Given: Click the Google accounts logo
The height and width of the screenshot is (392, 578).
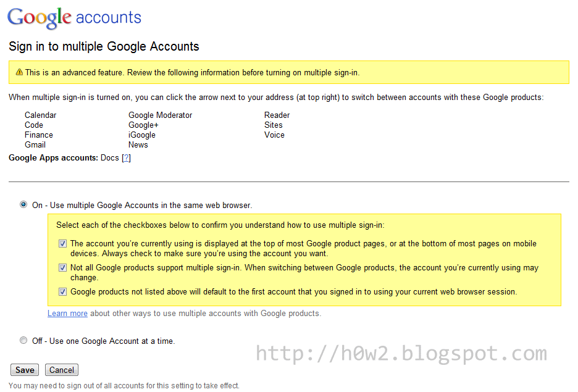Looking at the screenshot, I should pos(73,17).
